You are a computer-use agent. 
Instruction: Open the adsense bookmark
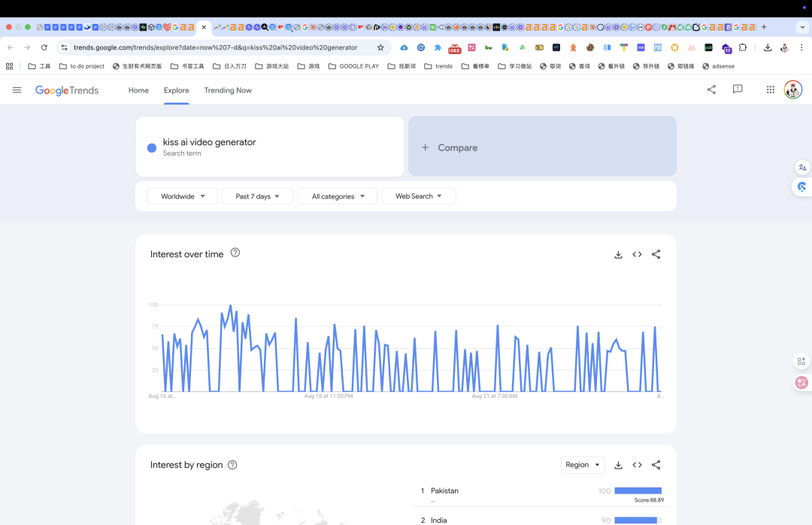click(x=718, y=66)
